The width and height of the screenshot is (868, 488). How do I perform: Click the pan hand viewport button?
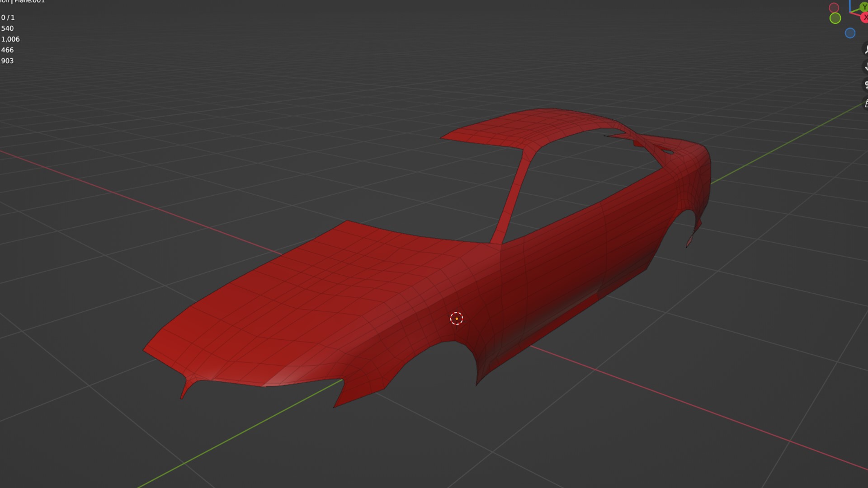pos(866,67)
